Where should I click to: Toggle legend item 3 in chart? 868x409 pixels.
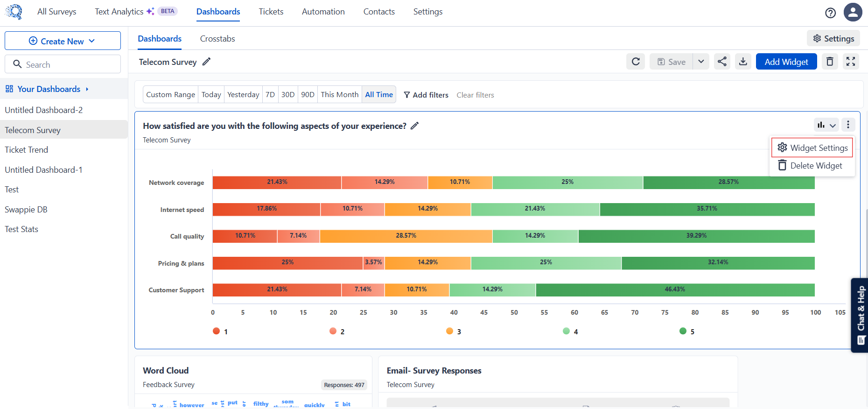click(x=454, y=331)
